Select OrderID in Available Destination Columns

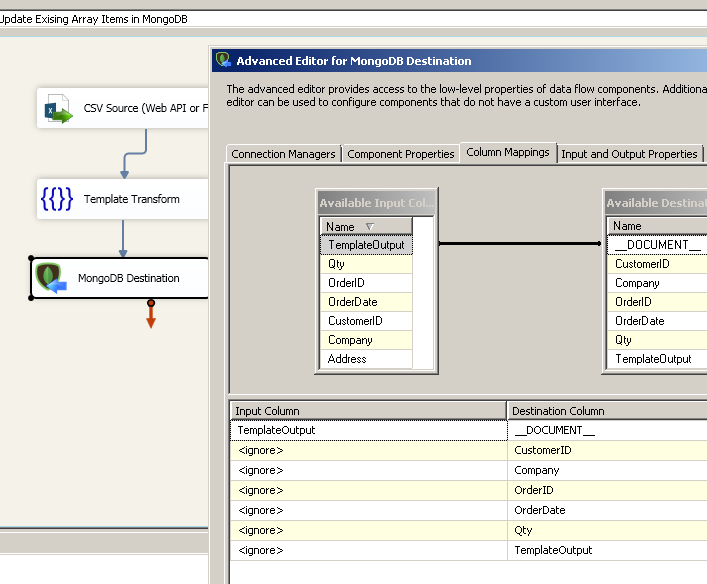[657, 302]
